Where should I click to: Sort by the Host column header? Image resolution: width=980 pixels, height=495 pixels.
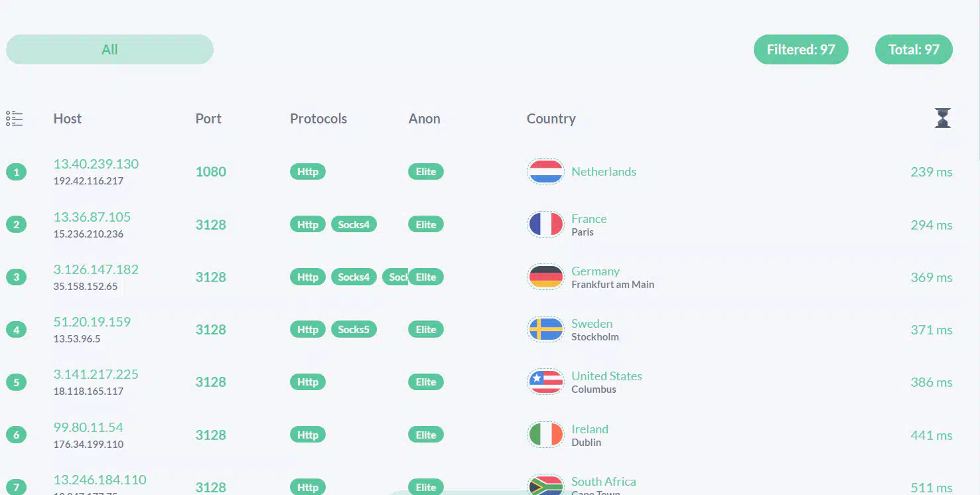point(68,119)
